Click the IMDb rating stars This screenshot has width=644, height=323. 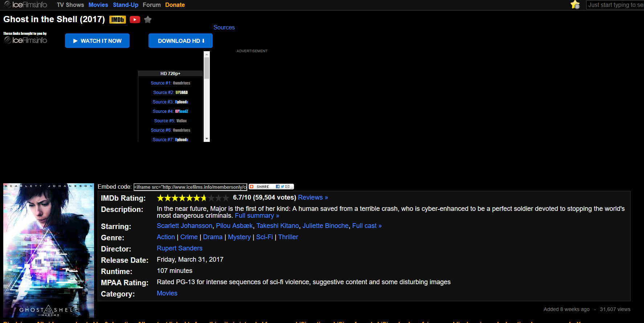(x=193, y=198)
